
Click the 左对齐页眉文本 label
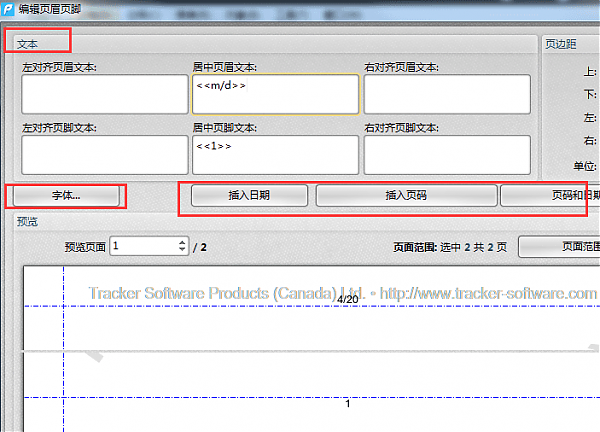click(59, 67)
